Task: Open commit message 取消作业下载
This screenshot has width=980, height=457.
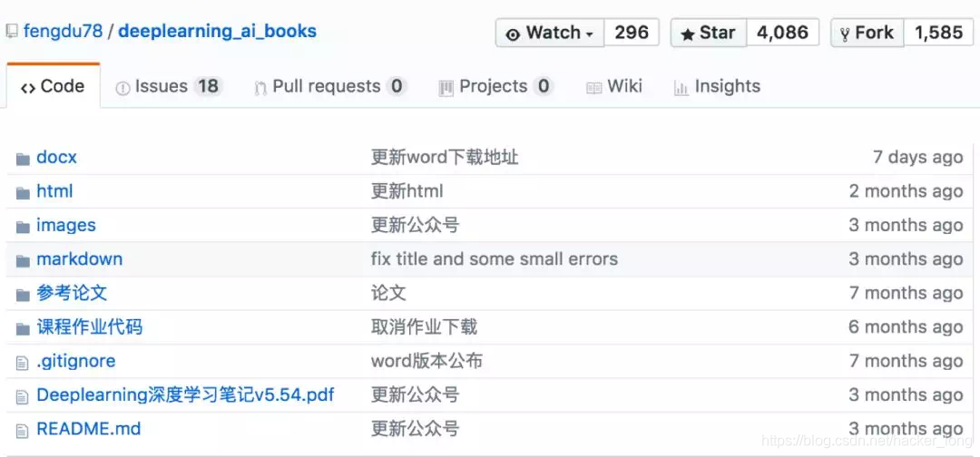Action: (424, 326)
